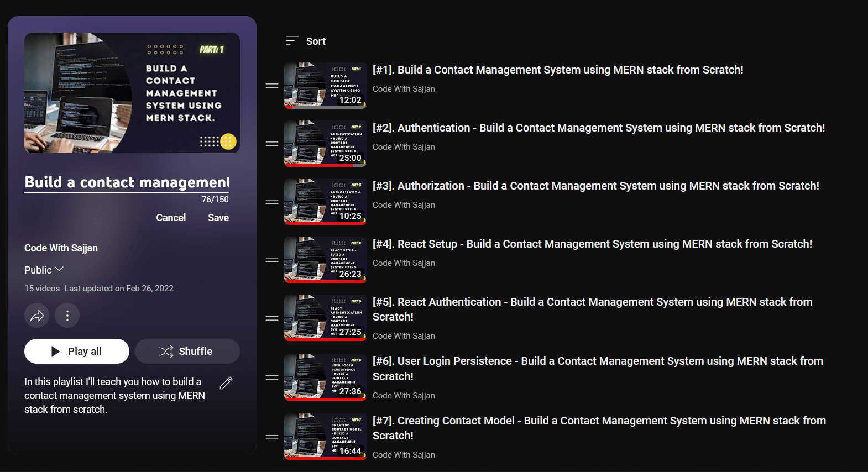Click the reorder handle for video #4 React Setup
The height and width of the screenshot is (472, 868).
(x=272, y=260)
